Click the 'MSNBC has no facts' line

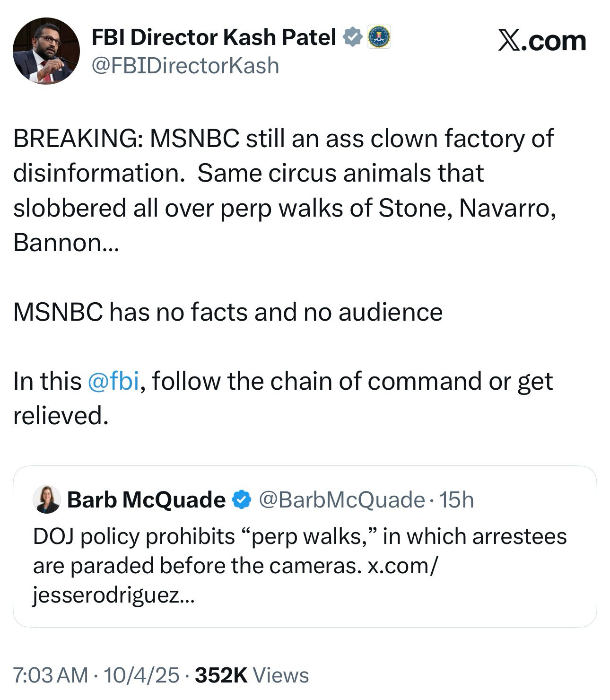click(x=227, y=312)
